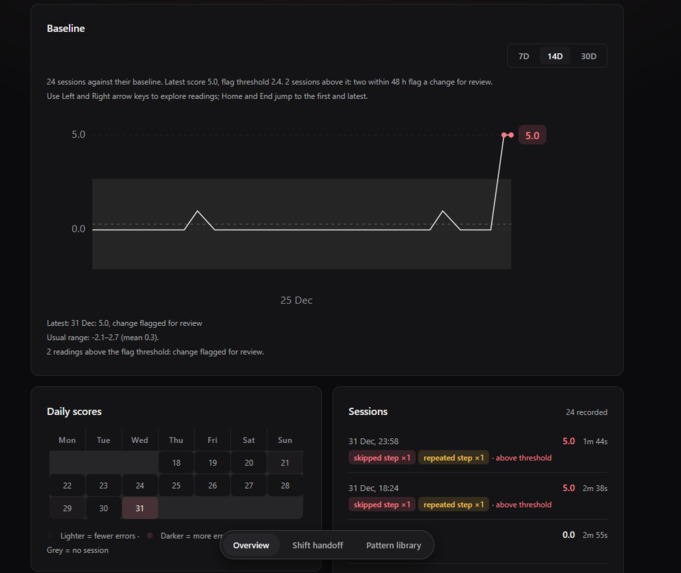
Task: Open the 31 Dec, 18:24 session
Action: [478, 497]
